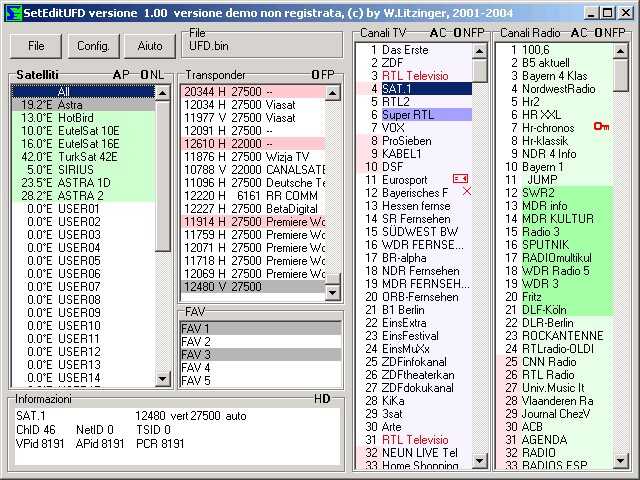Click the card icon next to Eurosport
Viewport: 640px width, 480px height.
coord(460,178)
